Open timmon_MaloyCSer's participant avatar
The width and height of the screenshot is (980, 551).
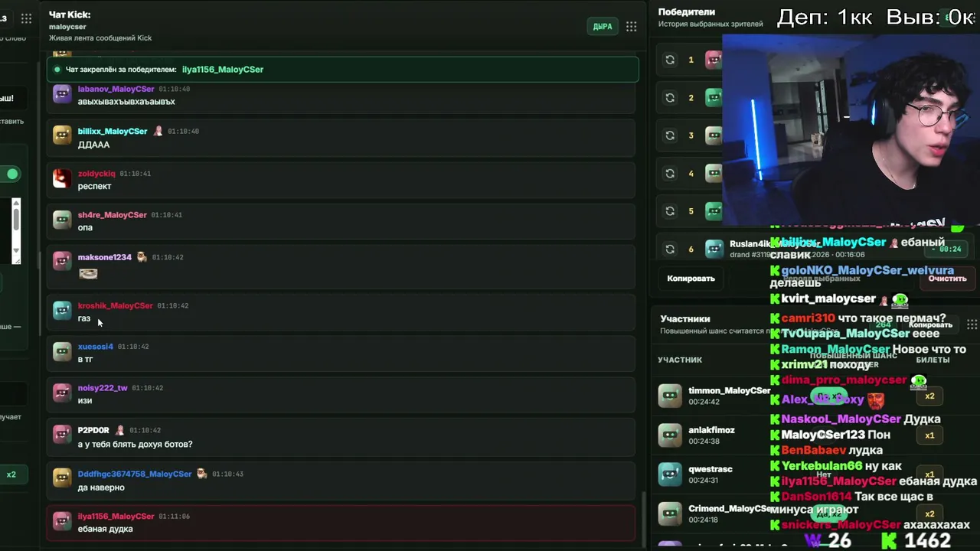(670, 396)
